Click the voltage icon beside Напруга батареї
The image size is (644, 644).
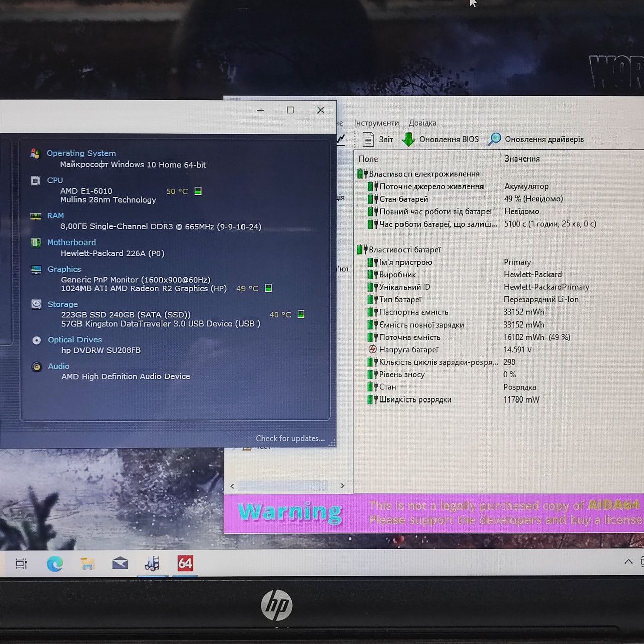(x=373, y=349)
